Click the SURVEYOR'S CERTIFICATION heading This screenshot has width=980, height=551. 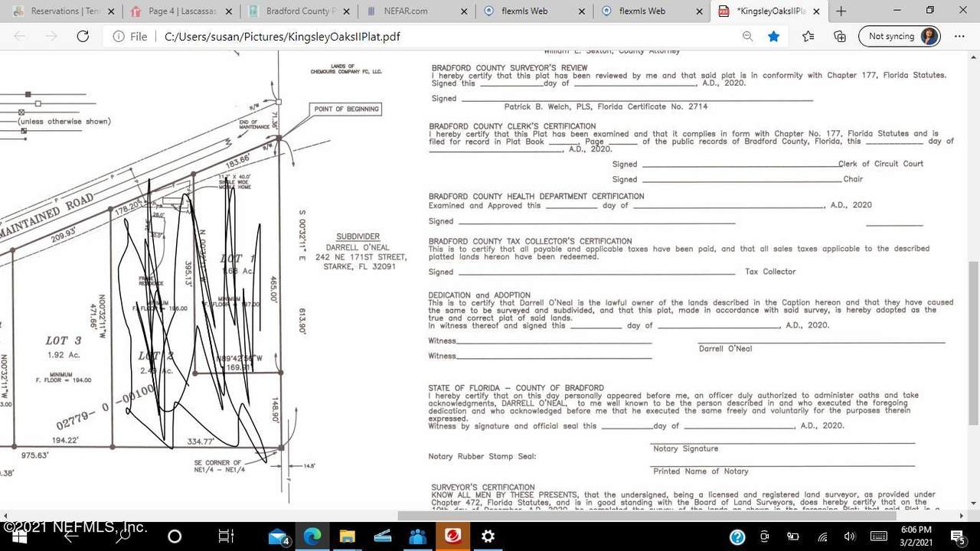[483, 487]
